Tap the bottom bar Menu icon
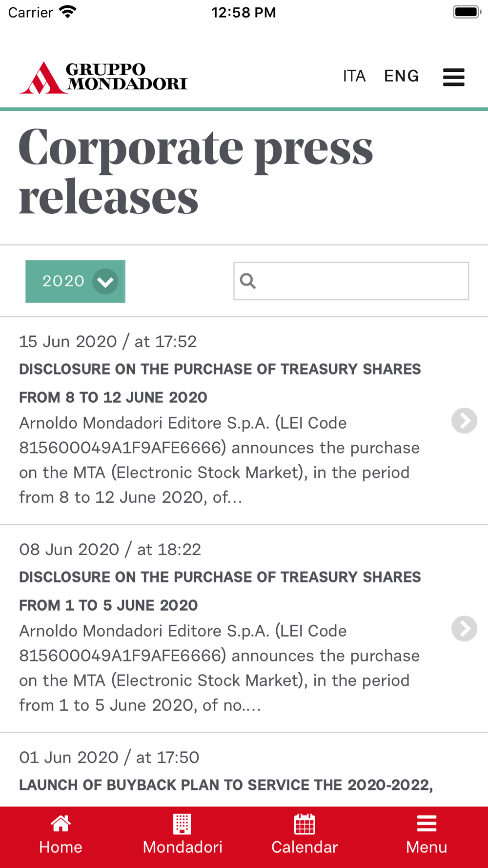The height and width of the screenshot is (868, 488). coord(427,824)
